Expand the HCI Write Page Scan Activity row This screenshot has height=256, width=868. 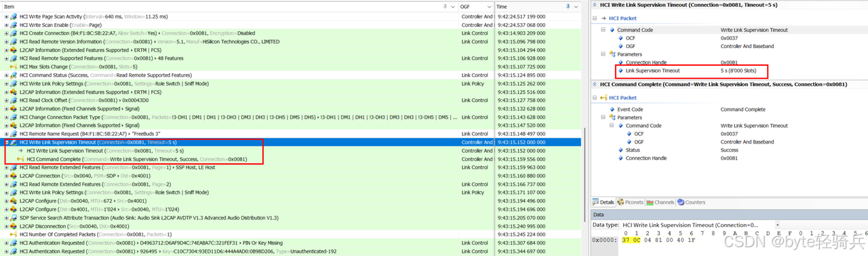tap(7, 16)
